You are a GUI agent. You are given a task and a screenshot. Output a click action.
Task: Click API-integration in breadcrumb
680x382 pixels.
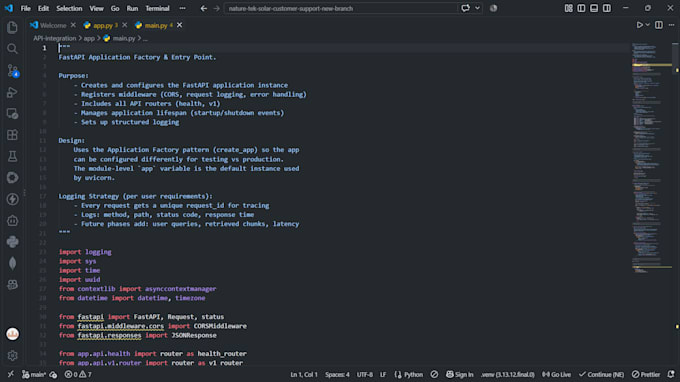[x=55, y=38]
